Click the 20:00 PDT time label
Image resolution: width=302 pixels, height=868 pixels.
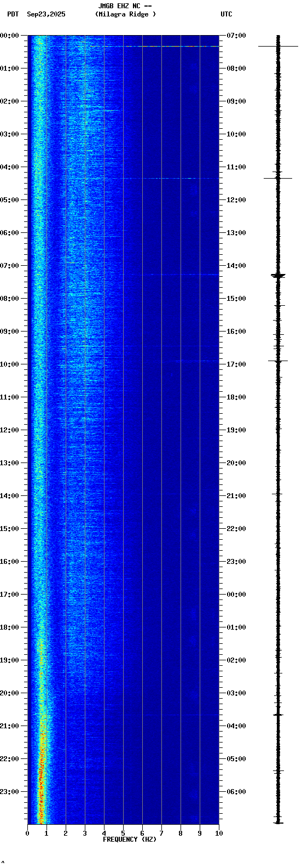pos(9,693)
